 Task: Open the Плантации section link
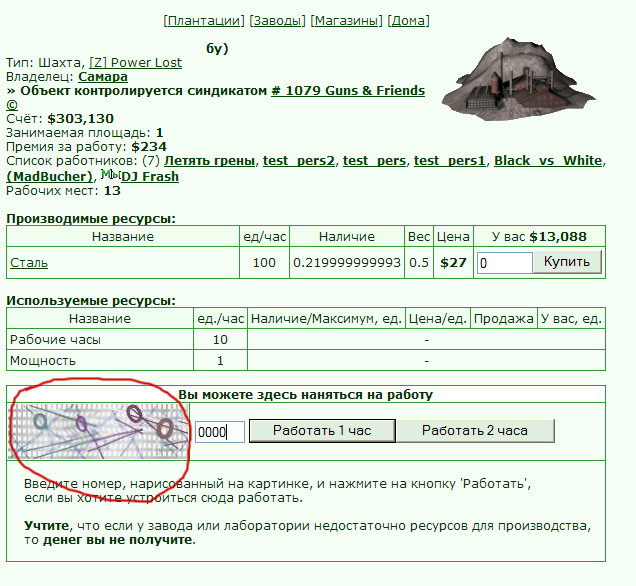point(204,21)
